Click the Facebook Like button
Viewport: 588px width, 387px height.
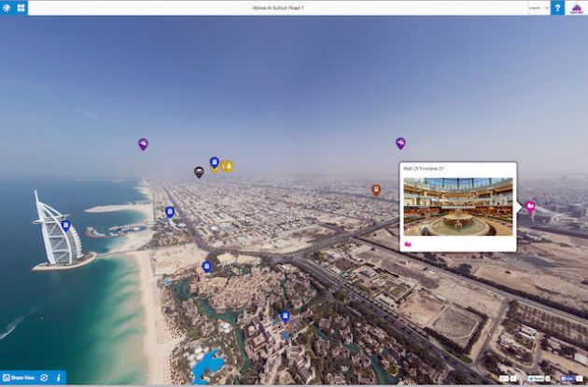567,379
